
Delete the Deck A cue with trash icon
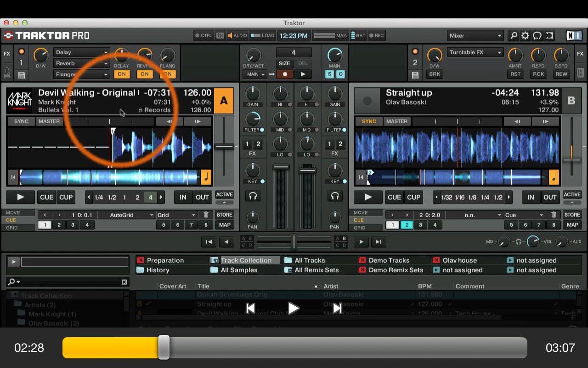tap(206, 215)
